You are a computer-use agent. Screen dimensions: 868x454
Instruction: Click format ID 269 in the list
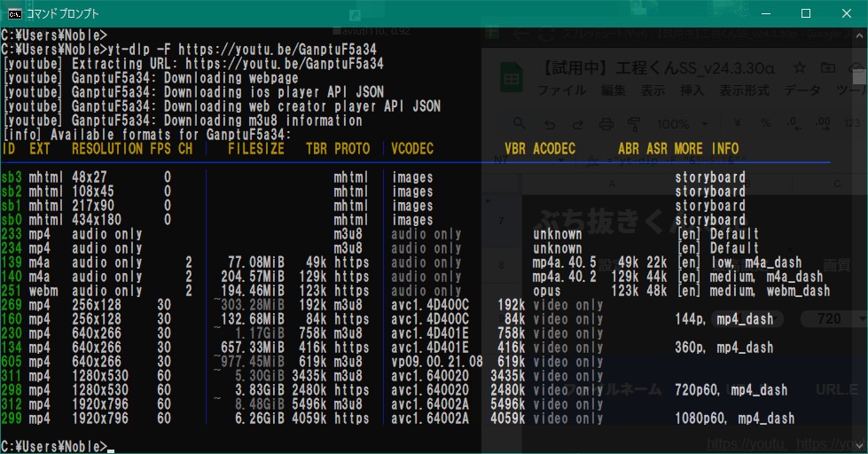[x=12, y=305]
